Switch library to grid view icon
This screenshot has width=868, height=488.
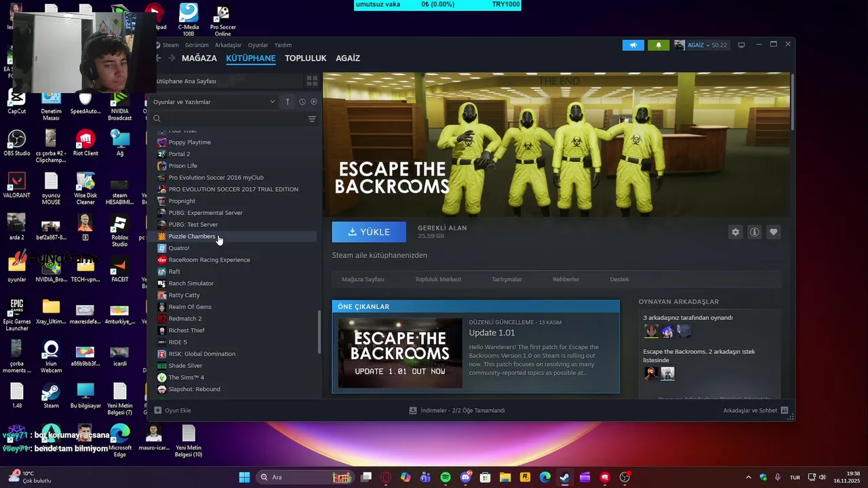click(x=312, y=81)
